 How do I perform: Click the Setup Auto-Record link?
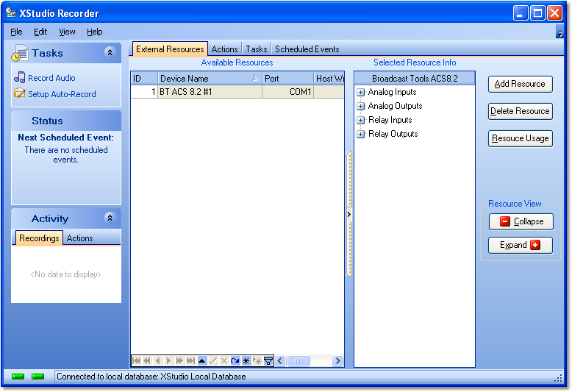[x=62, y=94]
